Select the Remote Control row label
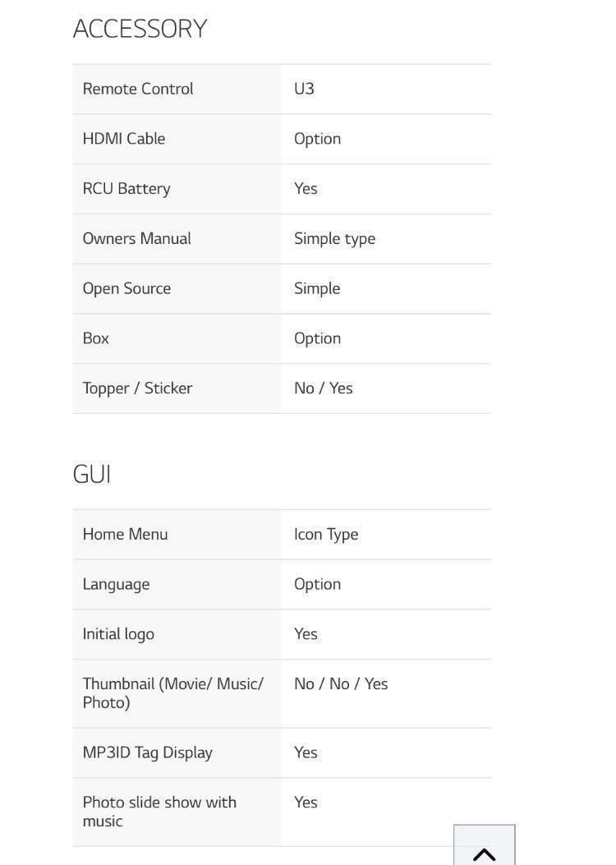Screen dimensions: 616x865 (x=138, y=89)
